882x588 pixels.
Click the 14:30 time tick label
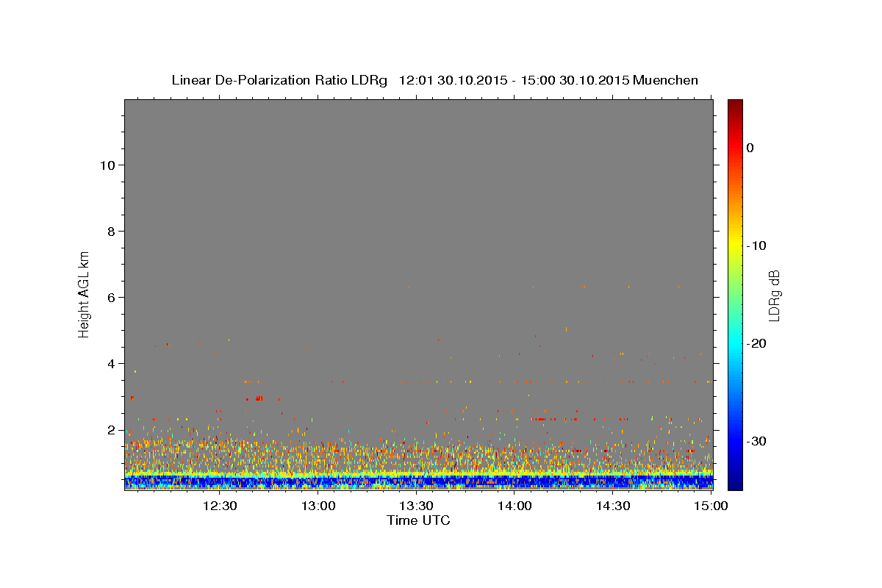coord(613,506)
